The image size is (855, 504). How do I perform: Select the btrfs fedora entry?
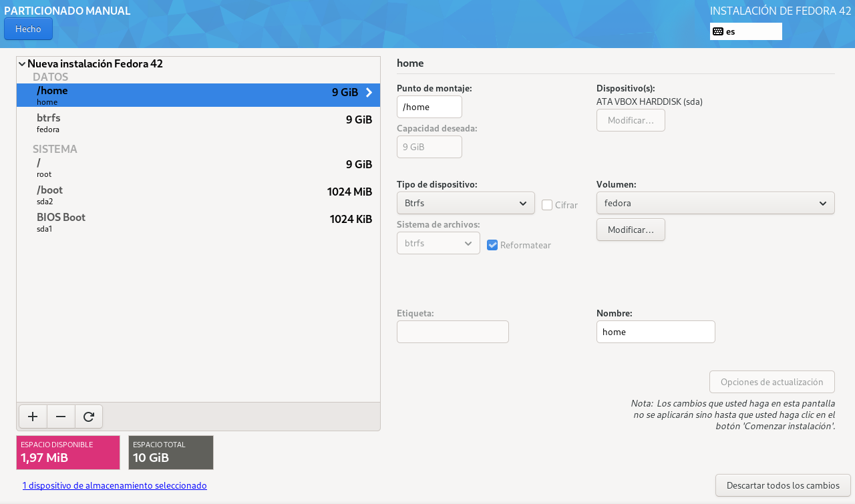tap(198, 123)
